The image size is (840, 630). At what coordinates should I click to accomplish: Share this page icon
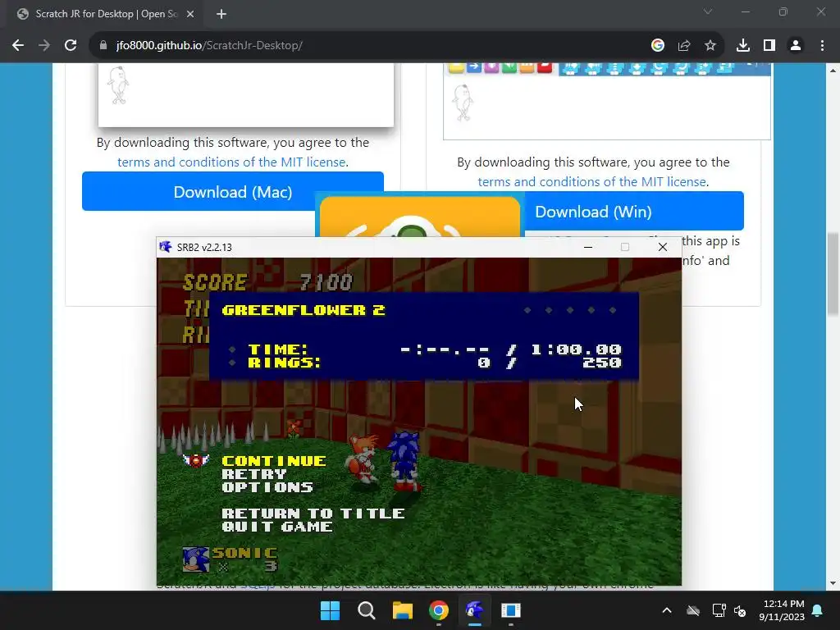pos(683,46)
